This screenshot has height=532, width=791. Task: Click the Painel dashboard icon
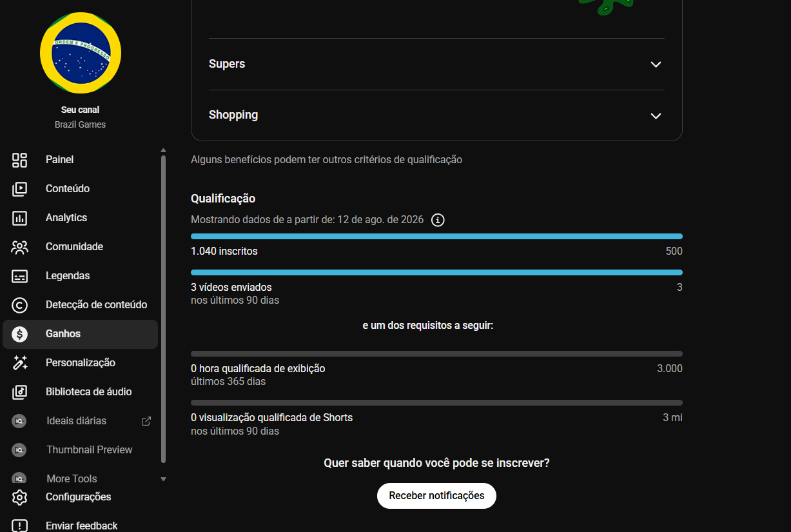[x=20, y=160]
